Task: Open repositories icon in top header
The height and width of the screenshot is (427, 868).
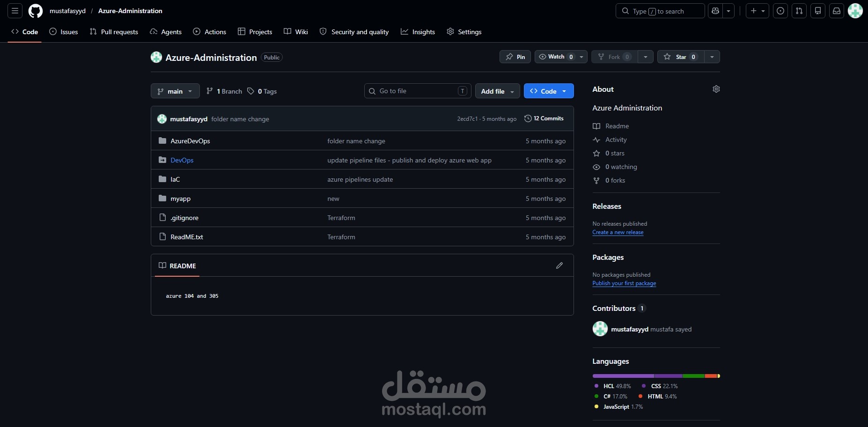Action: pos(818,11)
